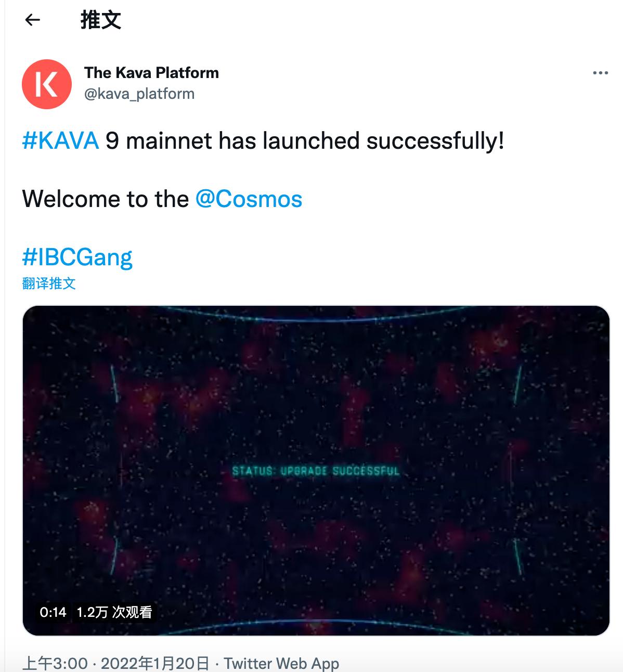Open The Kava Platform display name
The height and width of the screenshot is (672, 623).
tap(151, 73)
